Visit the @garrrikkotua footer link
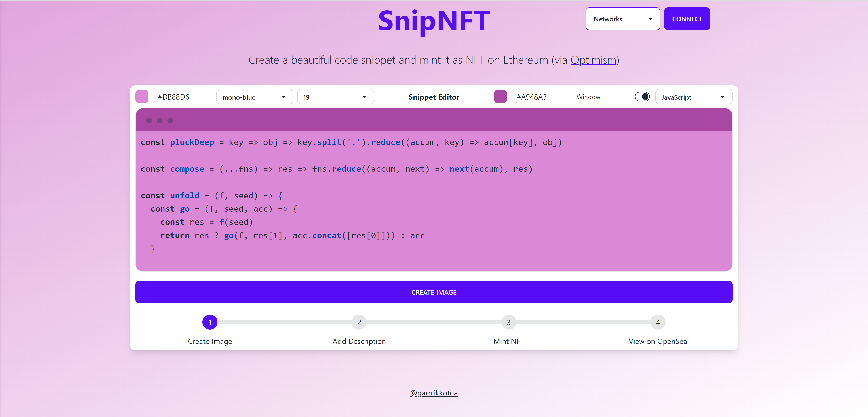The height and width of the screenshot is (417, 868). pos(434,393)
